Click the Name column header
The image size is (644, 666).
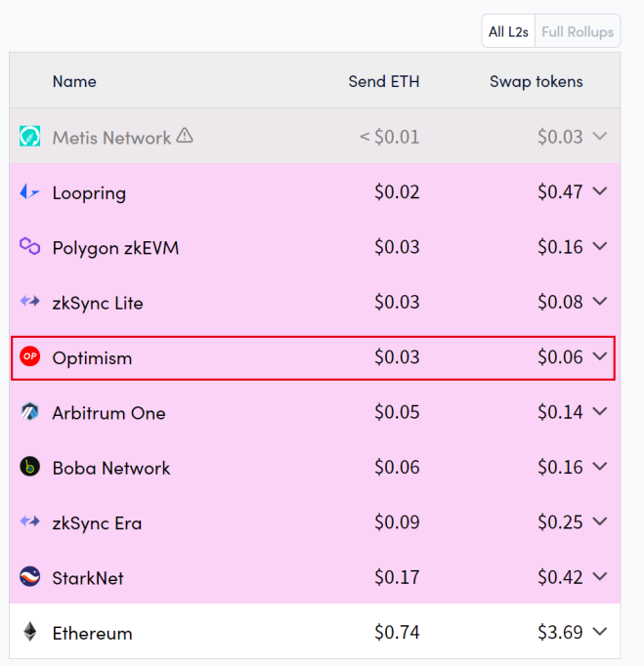74,82
